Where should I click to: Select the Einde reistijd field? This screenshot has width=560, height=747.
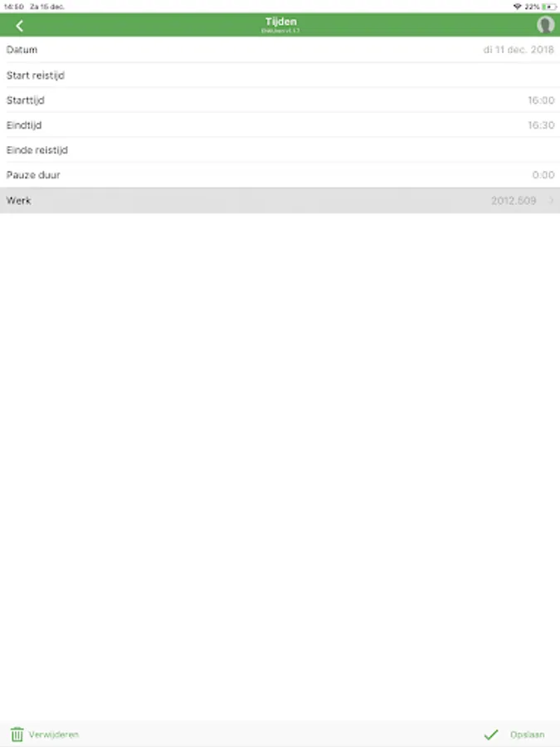pos(280,150)
